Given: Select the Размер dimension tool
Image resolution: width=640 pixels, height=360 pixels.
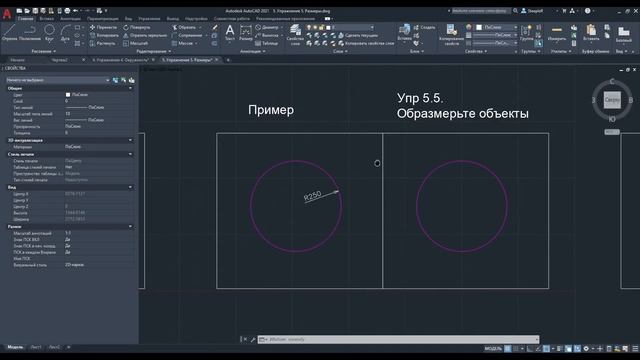Looking at the screenshot, I should [x=246, y=33].
